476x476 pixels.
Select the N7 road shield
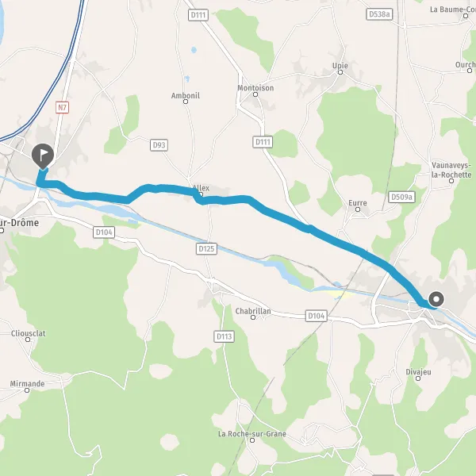[x=62, y=107]
